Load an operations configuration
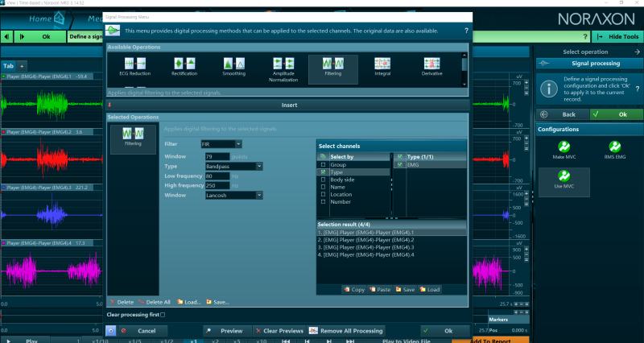Screen dimensions: 644x343 pyautogui.click(x=188, y=302)
